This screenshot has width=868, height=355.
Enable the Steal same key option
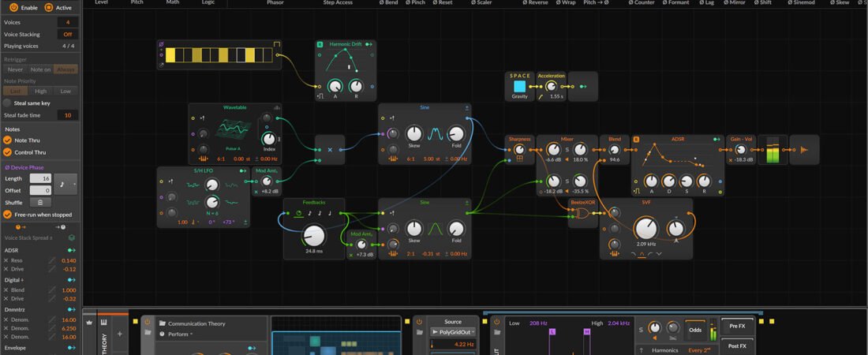[7, 103]
